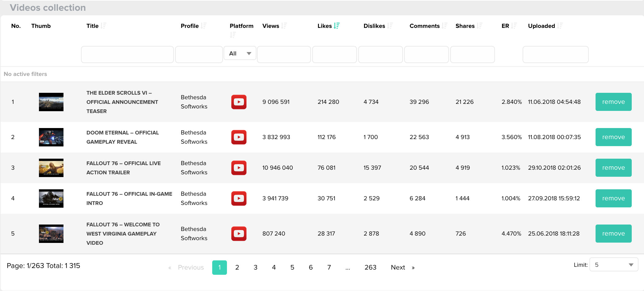The width and height of the screenshot is (644, 291).
Task: Sort by Platform column icon
Action: tap(233, 35)
